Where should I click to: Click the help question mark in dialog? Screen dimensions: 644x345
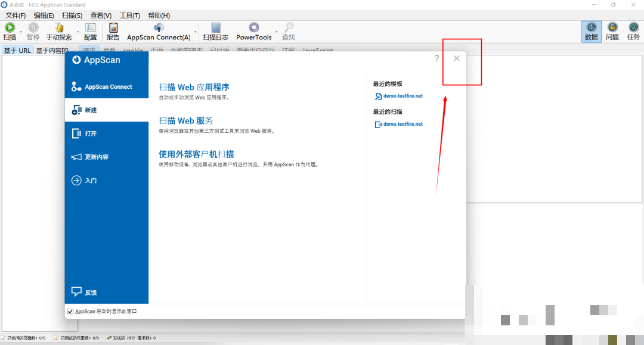[436, 58]
